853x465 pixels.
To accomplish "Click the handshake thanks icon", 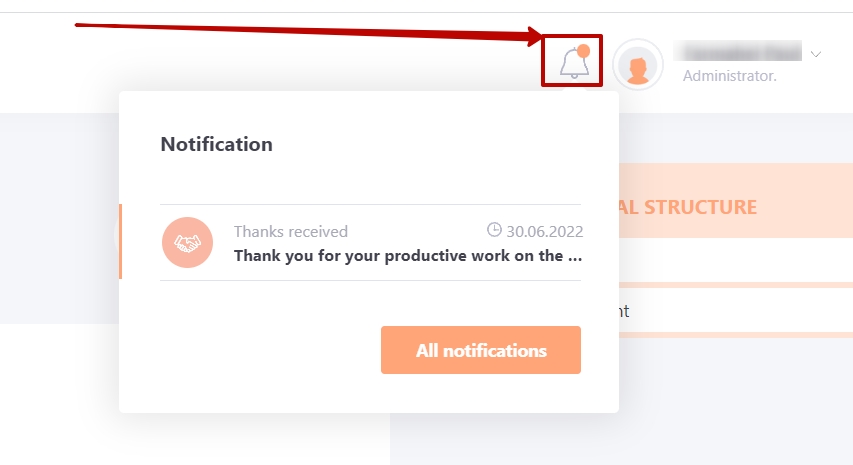I will (187, 243).
